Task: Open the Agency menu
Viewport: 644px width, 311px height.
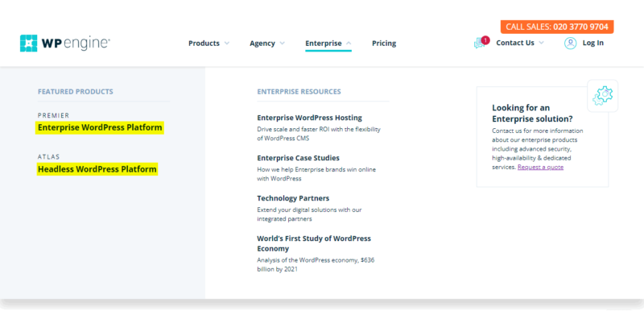Action: tap(262, 44)
